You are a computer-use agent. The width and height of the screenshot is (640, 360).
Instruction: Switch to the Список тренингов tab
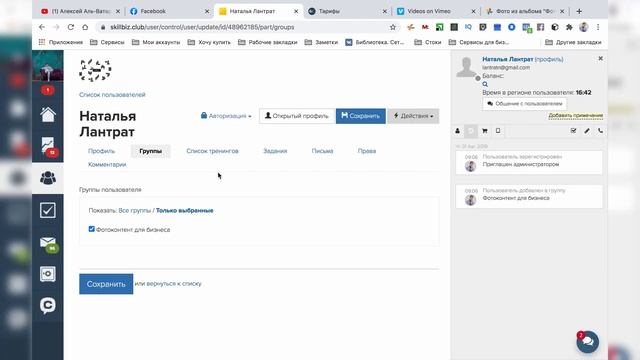212,151
